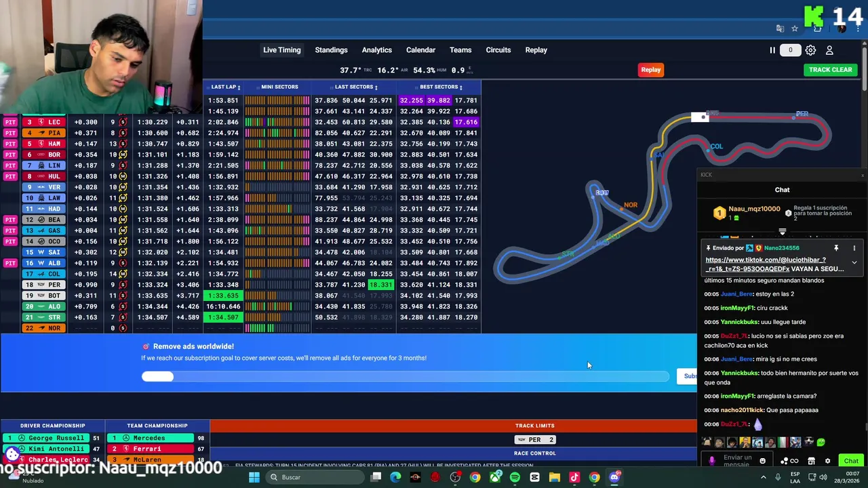
Task: Open the Replay tab in navigation
Action: click(536, 50)
